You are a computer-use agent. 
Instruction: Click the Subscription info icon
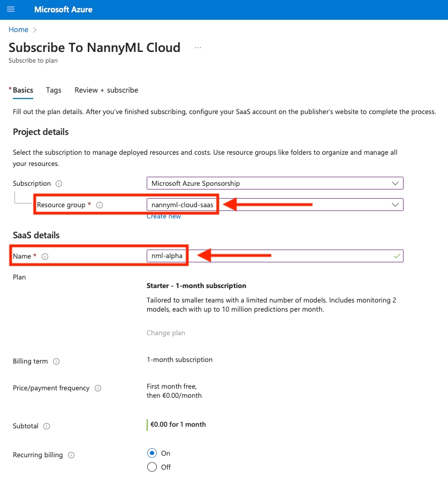coord(59,184)
